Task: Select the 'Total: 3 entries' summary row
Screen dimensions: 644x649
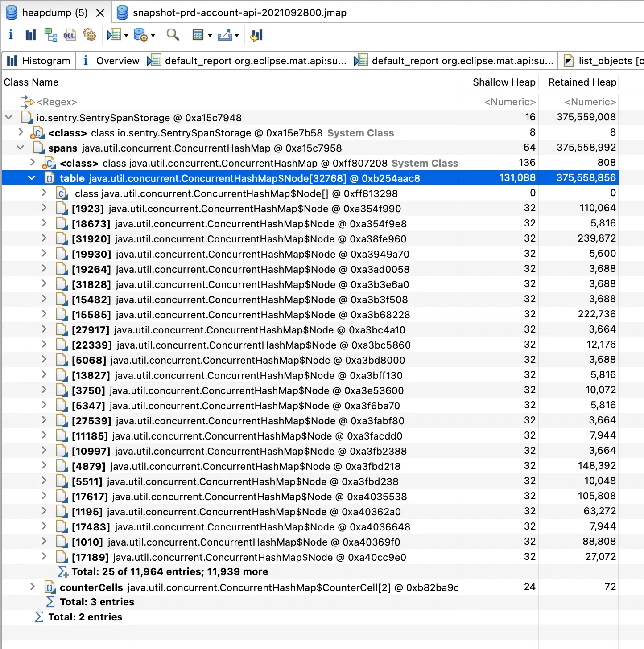Action: coord(310,602)
